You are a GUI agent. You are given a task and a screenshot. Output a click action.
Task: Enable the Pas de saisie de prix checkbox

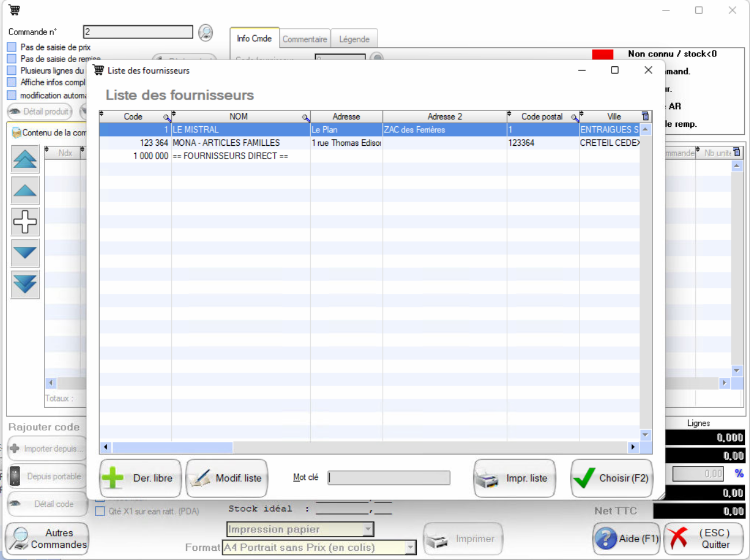point(12,47)
